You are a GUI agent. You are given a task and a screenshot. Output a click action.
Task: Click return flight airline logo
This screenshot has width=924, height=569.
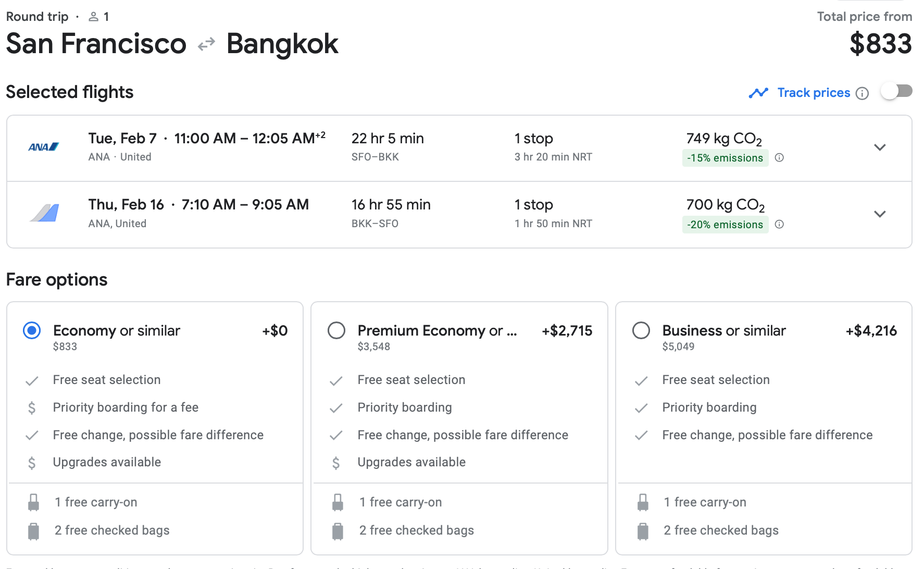(44, 213)
